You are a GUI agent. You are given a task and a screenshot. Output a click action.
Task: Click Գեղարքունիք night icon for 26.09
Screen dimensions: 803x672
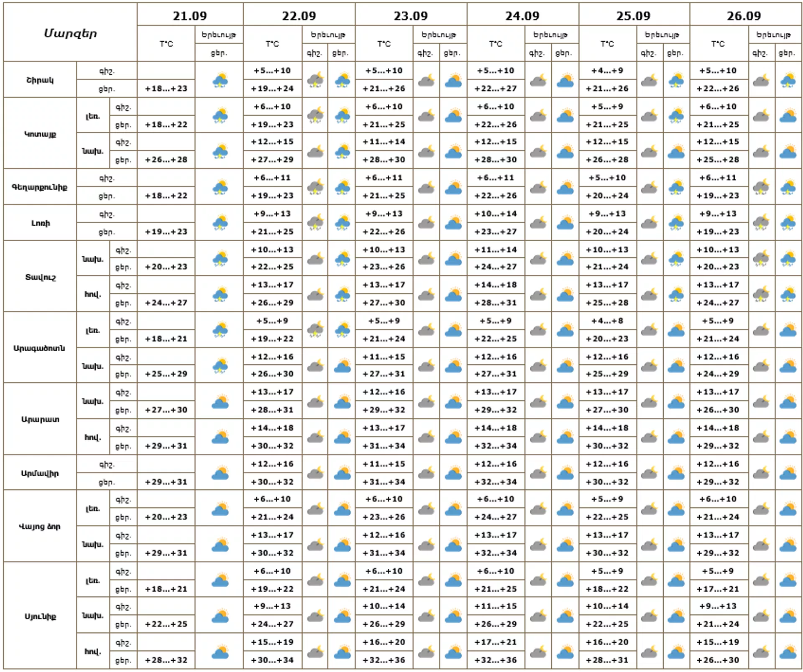click(x=761, y=187)
